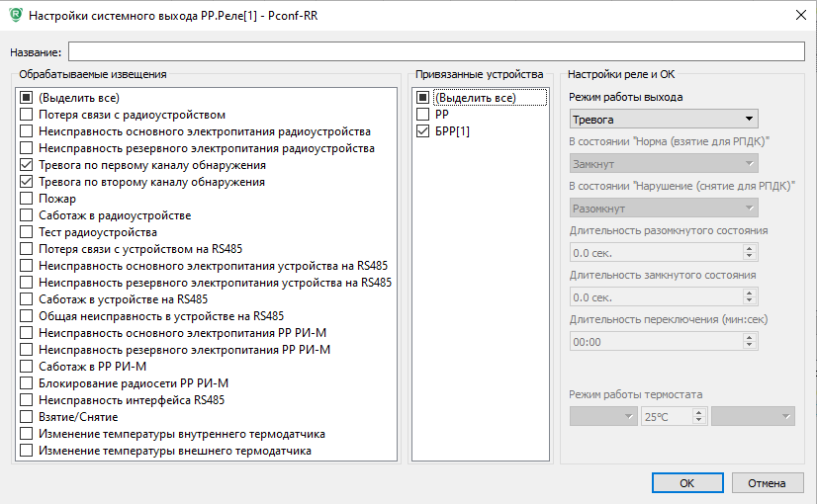Check 'Саботаж в радиоустройстве' option
Screen dimensions: 817x504
tap(26, 215)
